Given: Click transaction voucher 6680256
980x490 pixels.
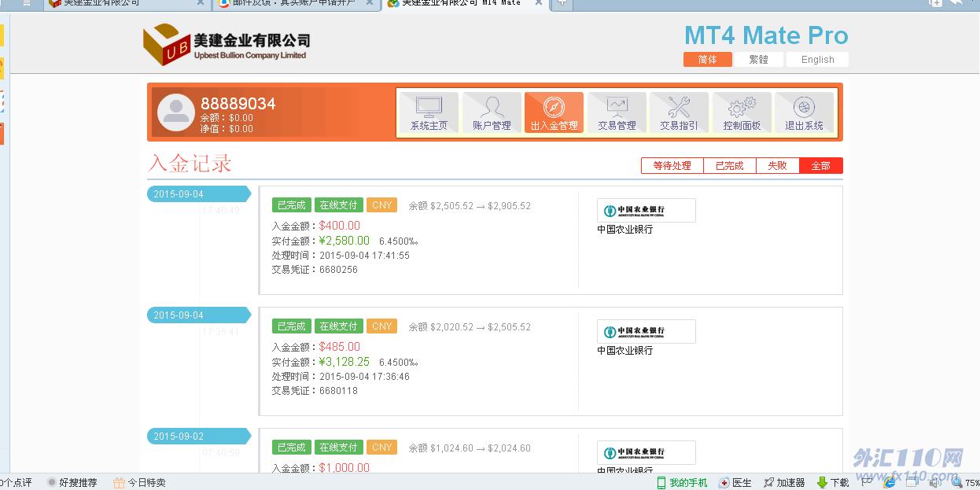Looking at the screenshot, I should 338,270.
